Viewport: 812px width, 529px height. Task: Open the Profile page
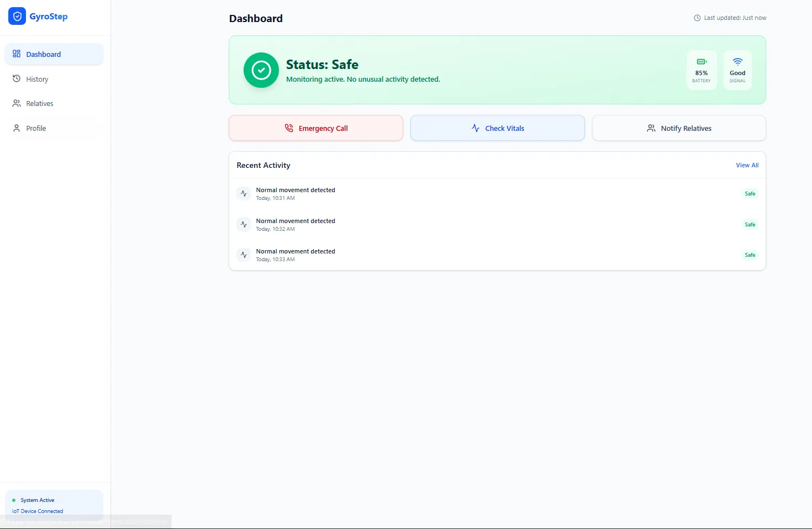(x=54, y=128)
